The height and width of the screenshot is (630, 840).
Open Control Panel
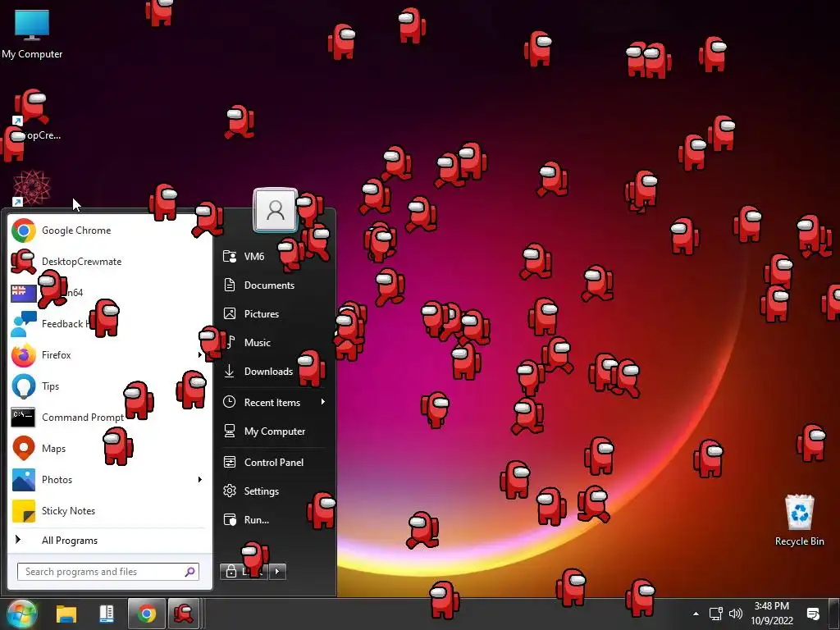(273, 463)
